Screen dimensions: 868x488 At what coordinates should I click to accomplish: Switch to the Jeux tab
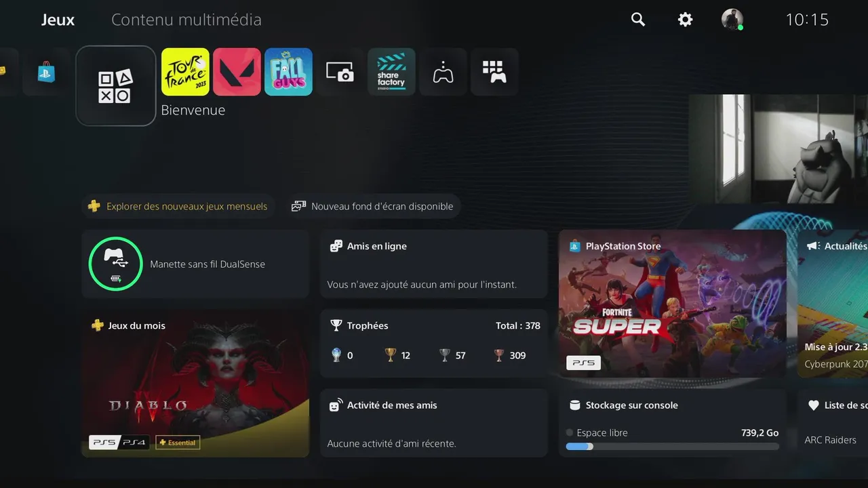pyautogui.click(x=58, y=20)
